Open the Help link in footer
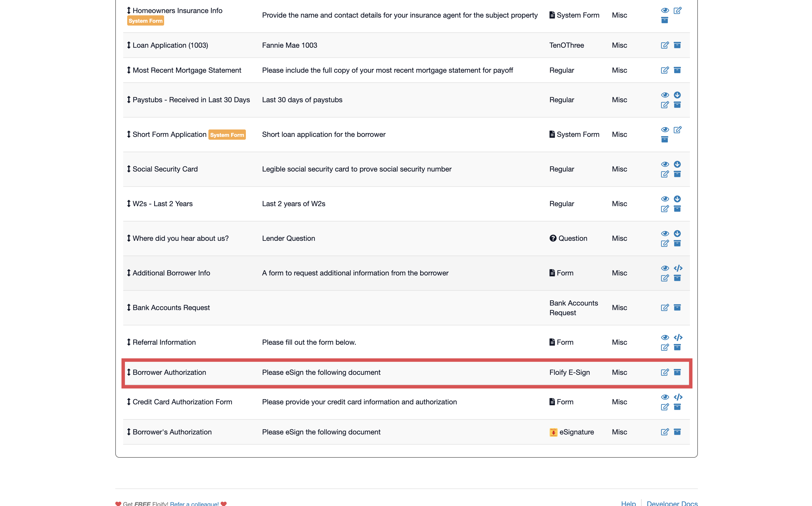Image resolution: width=812 pixels, height=506 pixels. pos(628,503)
